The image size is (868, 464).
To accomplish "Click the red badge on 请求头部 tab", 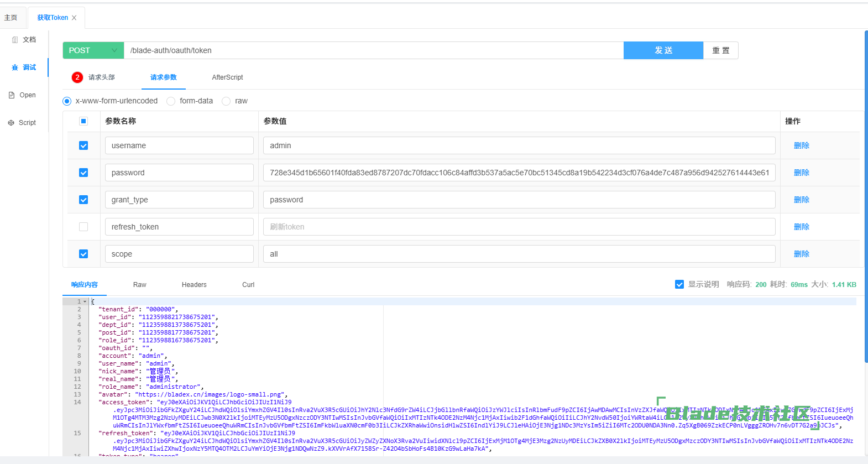I will pos(77,77).
